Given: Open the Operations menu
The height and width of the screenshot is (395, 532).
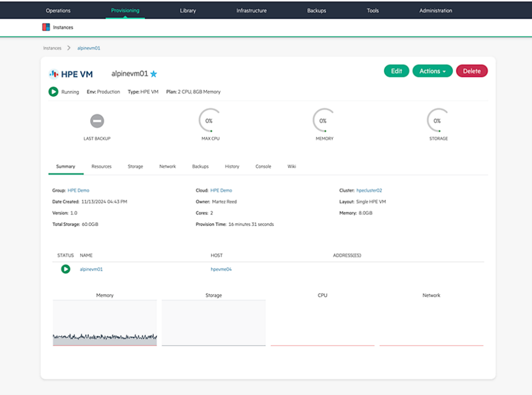Looking at the screenshot, I should pyautogui.click(x=58, y=11).
